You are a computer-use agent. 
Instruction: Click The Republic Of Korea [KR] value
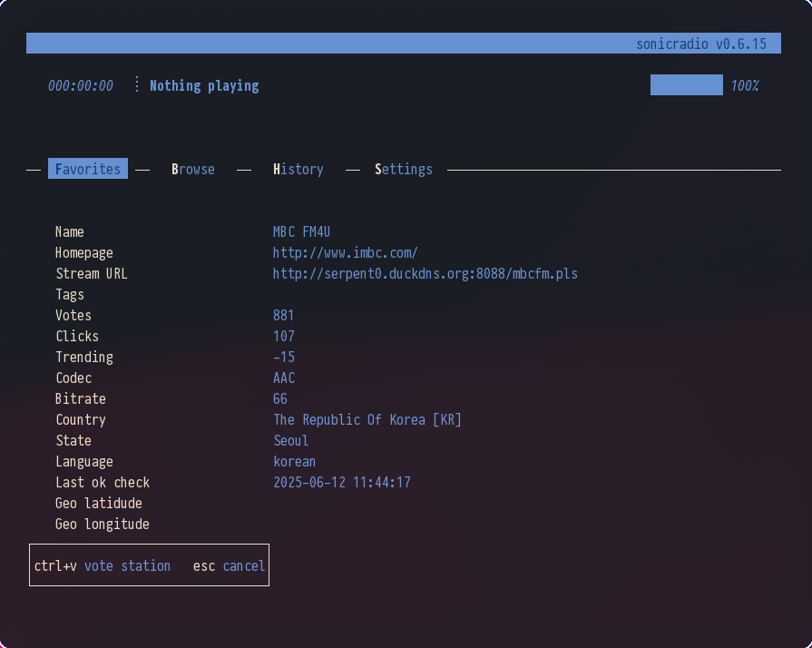pyautogui.click(x=367, y=419)
